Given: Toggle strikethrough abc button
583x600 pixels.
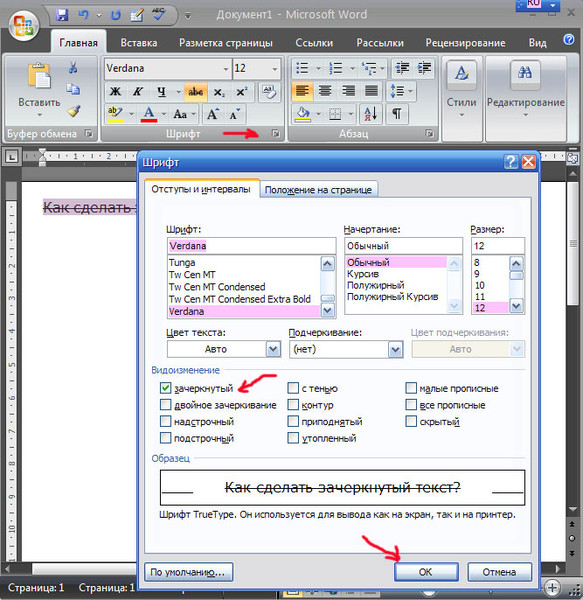Looking at the screenshot, I should coord(195,92).
